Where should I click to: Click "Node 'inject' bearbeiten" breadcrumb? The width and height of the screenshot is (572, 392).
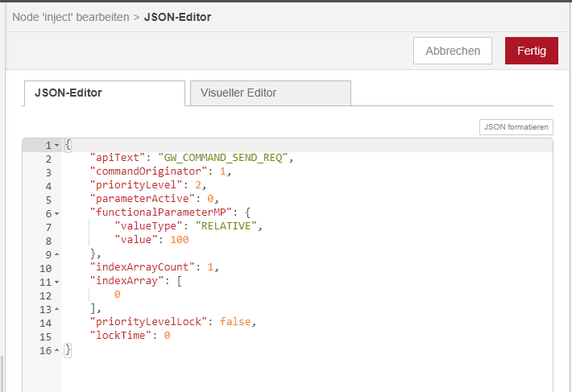tap(71, 17)
